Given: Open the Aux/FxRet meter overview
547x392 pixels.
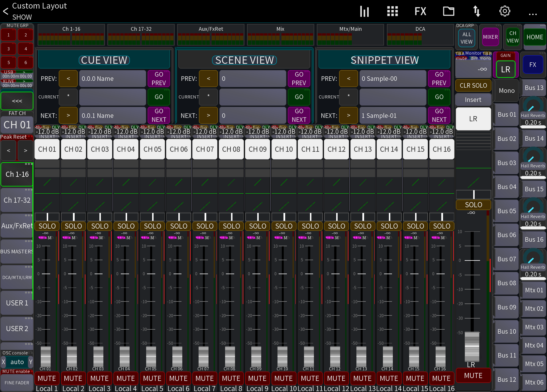Looking at the screenshot, I should pyautogui.click(x=211, y=35).
